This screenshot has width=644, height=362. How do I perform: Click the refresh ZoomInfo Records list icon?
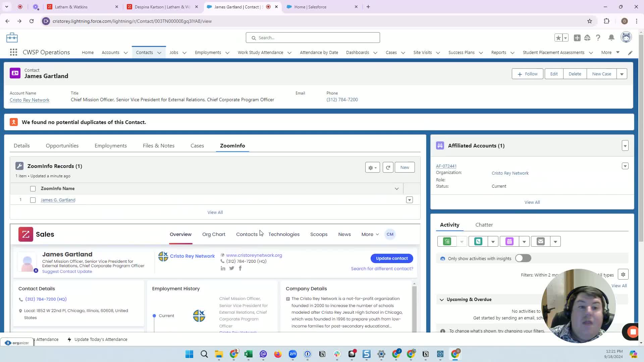click(388, 167)
